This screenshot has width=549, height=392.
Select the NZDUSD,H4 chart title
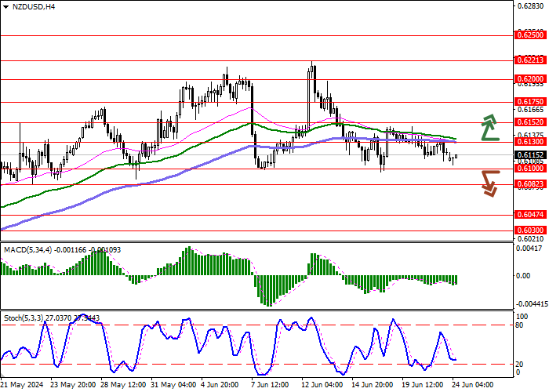34,6
